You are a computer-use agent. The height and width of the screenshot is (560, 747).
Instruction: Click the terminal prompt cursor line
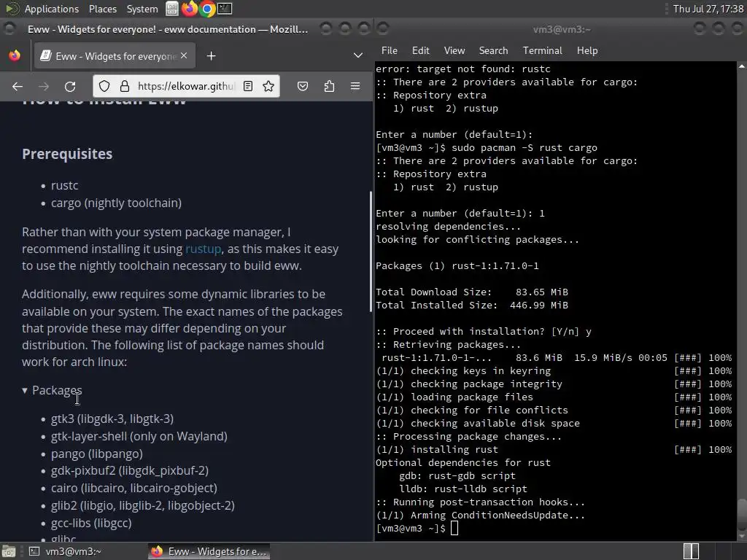point(417,529)
